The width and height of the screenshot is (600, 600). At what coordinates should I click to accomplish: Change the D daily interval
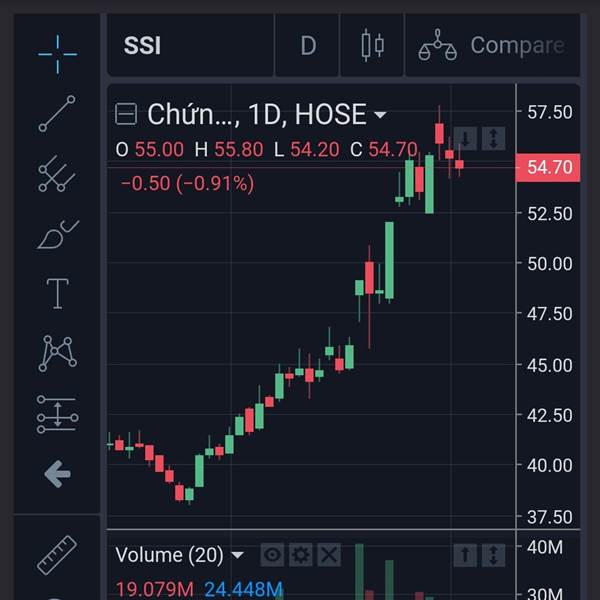[307, 45]
